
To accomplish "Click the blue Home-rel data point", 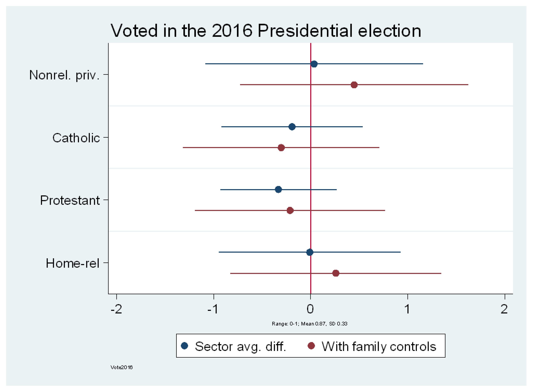I will point(310,252).
